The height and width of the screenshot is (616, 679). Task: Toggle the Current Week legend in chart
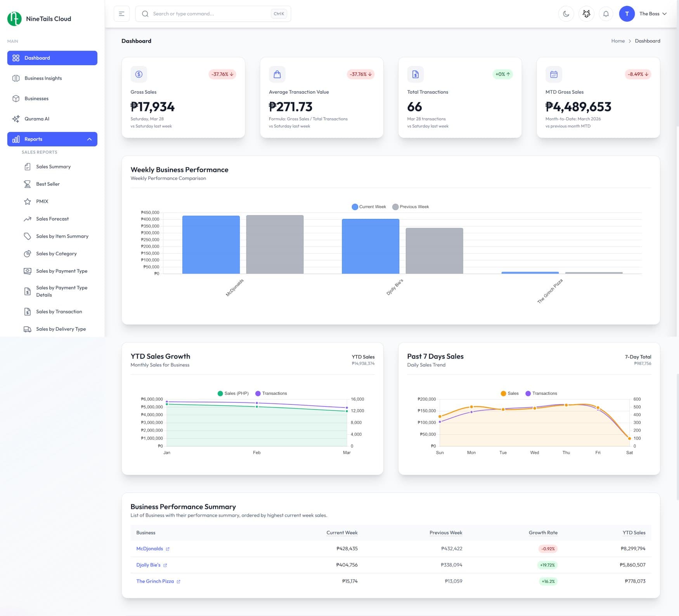[x=368, y=206]
